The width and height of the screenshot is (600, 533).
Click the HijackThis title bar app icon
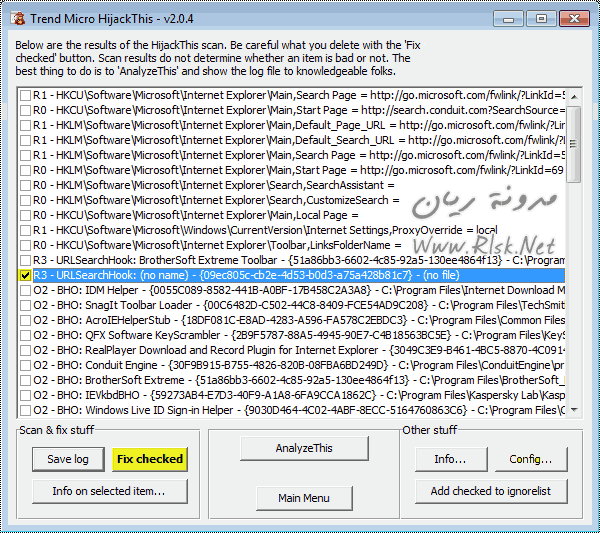(18, 18)
